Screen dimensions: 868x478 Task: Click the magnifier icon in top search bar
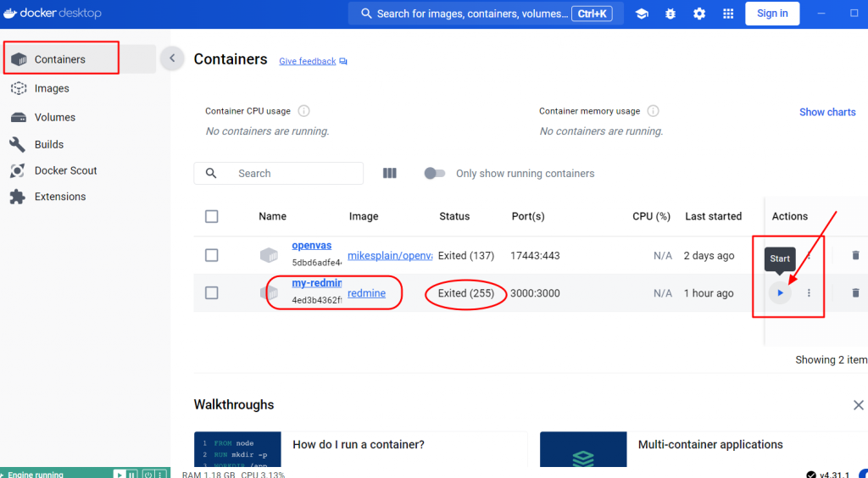click(x=366, y=14)
